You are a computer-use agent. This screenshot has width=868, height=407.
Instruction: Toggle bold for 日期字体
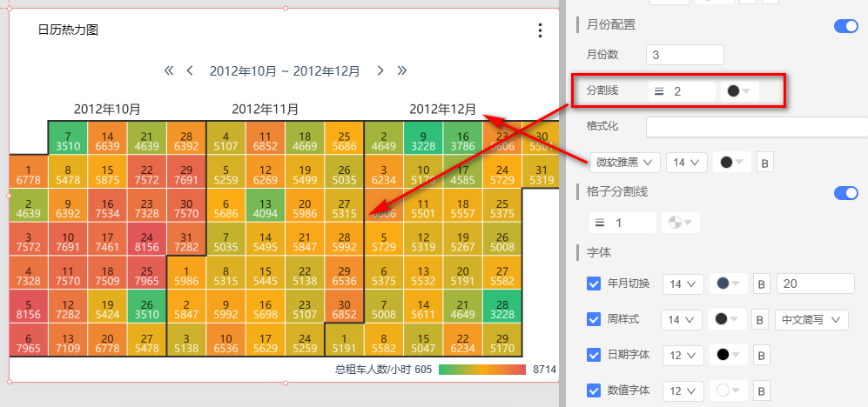click(759, 355)
